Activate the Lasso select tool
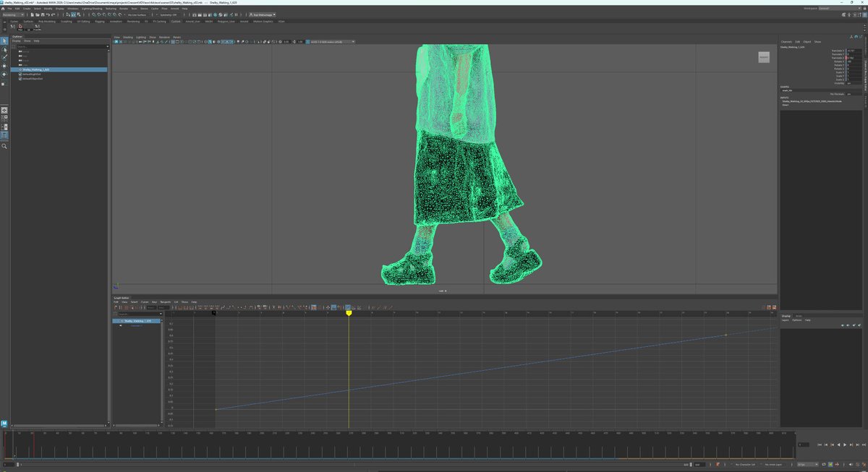 4,50
